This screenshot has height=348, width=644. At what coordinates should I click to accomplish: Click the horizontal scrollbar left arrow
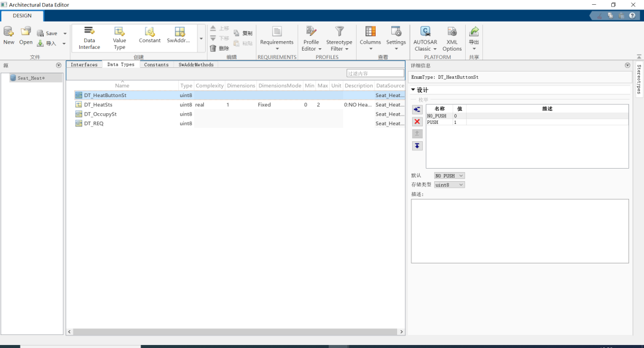pos(69,331)
